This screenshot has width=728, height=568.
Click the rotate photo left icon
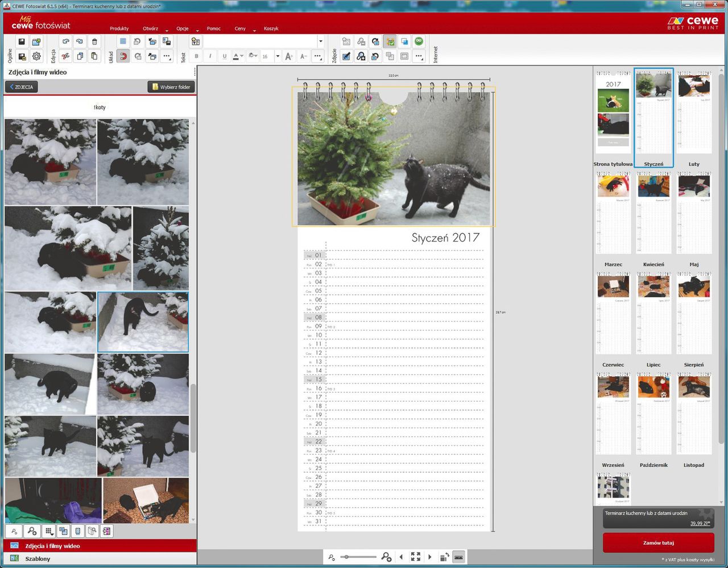[375, 56]
